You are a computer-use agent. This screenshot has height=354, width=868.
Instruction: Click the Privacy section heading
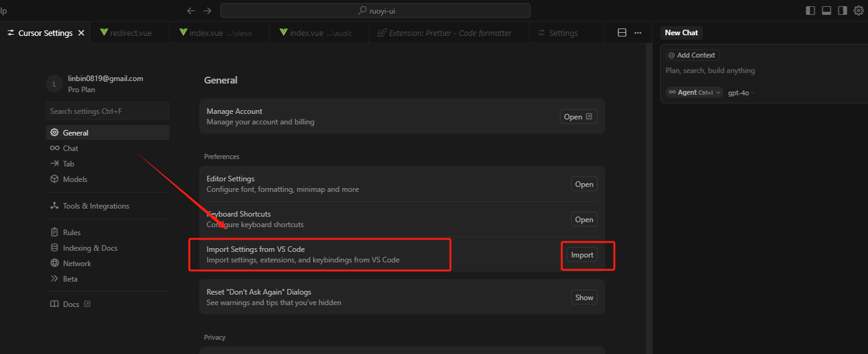coord(215,337)
